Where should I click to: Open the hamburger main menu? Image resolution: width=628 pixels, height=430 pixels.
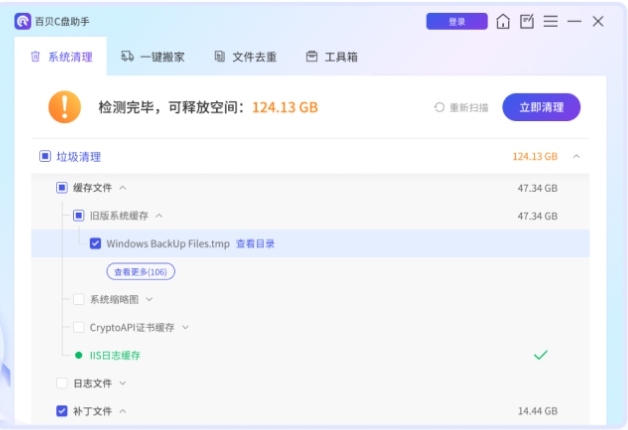[551, 21]
